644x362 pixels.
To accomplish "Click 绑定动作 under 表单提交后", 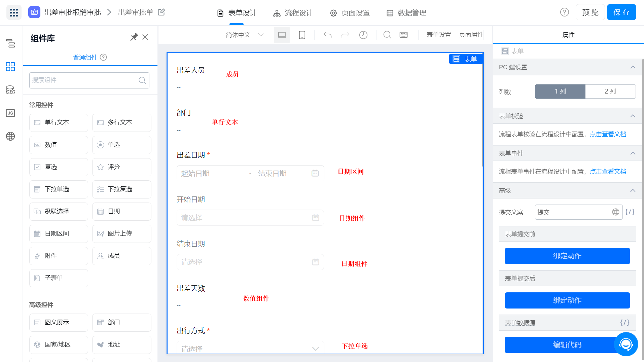I will (x=567, y=300).
